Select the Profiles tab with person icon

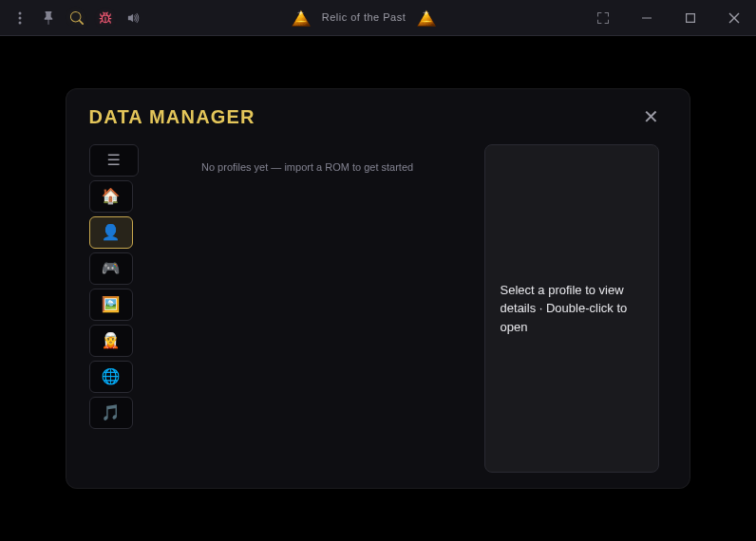click(111, 233)
